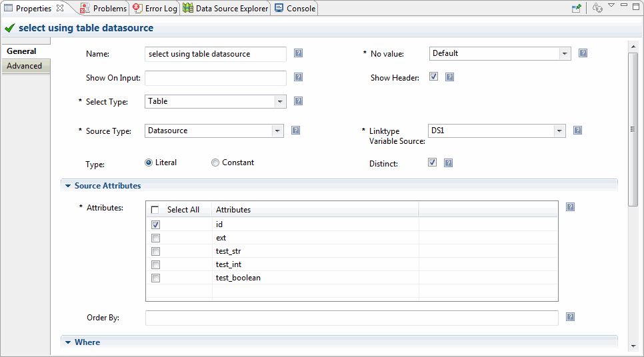Image resolution: width=644 pixels, height=357 pixels.
Task: Check the Select All checkbox
Action: coord(155,210)
